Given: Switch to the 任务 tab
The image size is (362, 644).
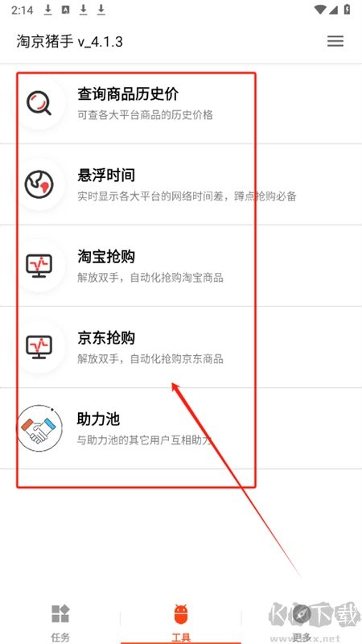Looking at the screenshot, I should coord(60,622).
